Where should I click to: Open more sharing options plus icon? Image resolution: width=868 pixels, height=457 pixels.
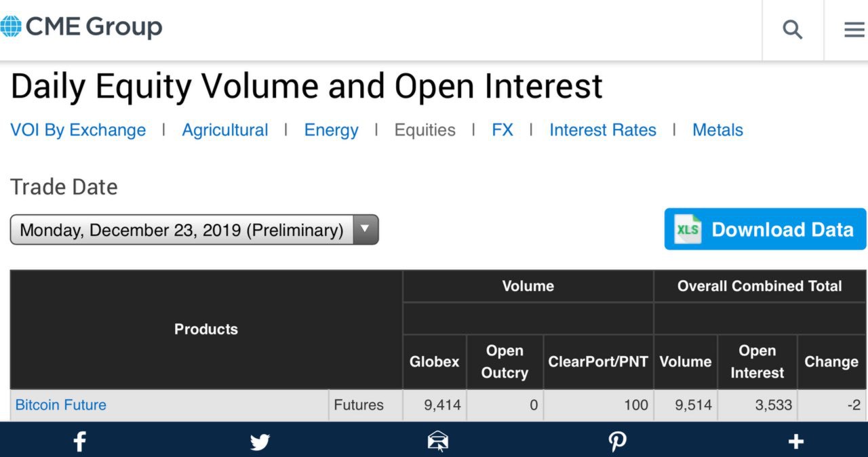click(x=796, y=442)
